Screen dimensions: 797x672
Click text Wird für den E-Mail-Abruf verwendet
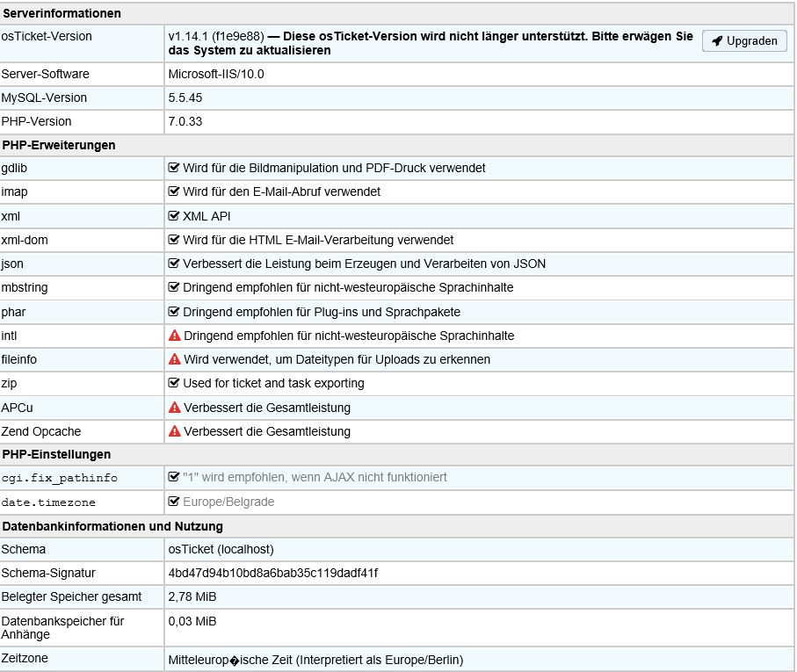[x=281, y=191]
